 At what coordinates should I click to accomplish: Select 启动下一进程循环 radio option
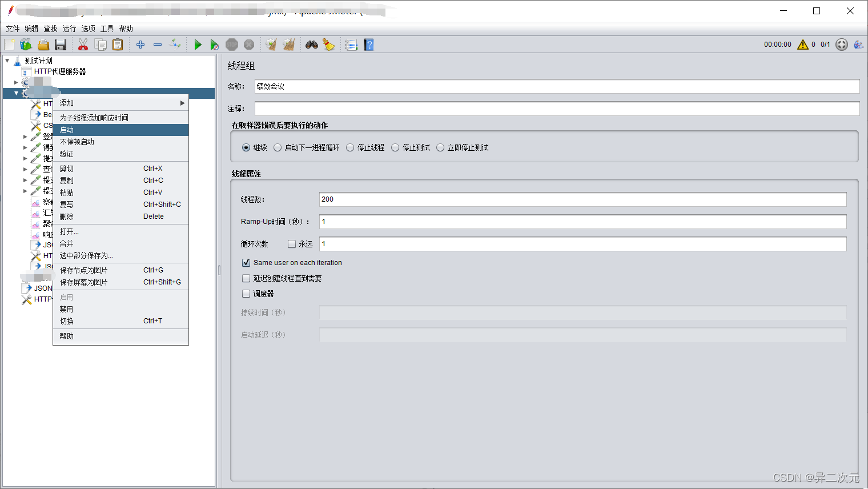(x=278, y=147)
